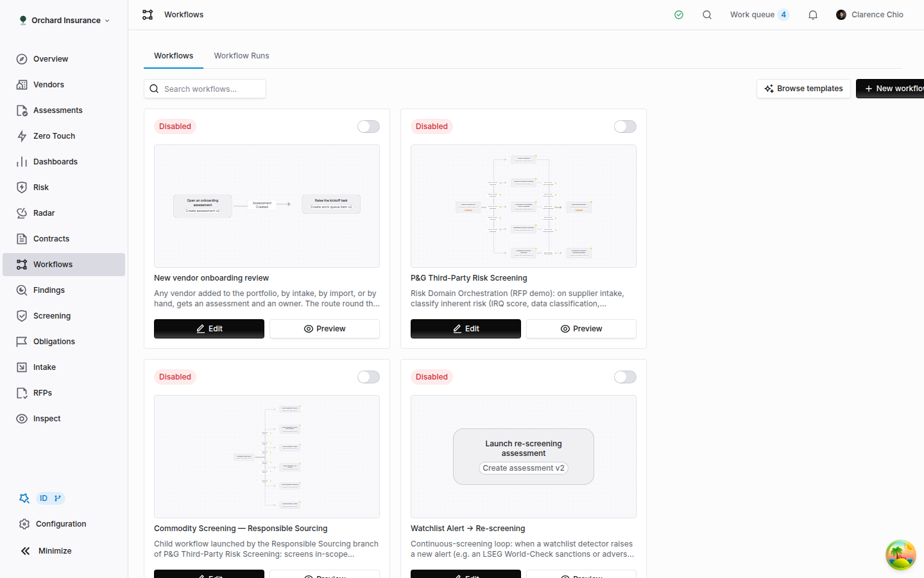Focus the Search workflows field

(x=205, y=89)
